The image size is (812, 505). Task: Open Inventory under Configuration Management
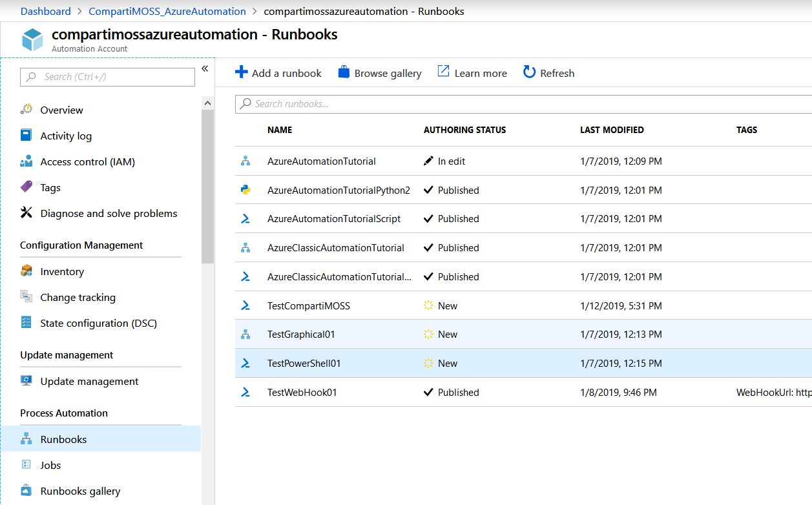click(x=62, y=271)
